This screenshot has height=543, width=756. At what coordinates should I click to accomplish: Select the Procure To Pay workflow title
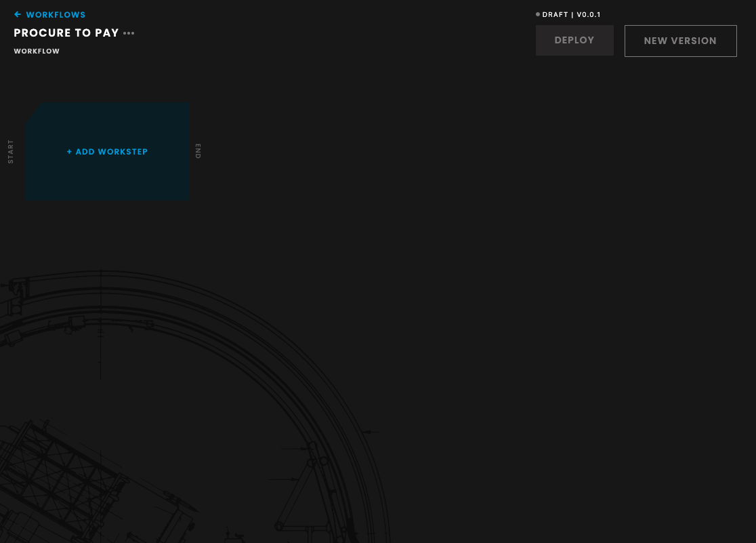(66, 33)
